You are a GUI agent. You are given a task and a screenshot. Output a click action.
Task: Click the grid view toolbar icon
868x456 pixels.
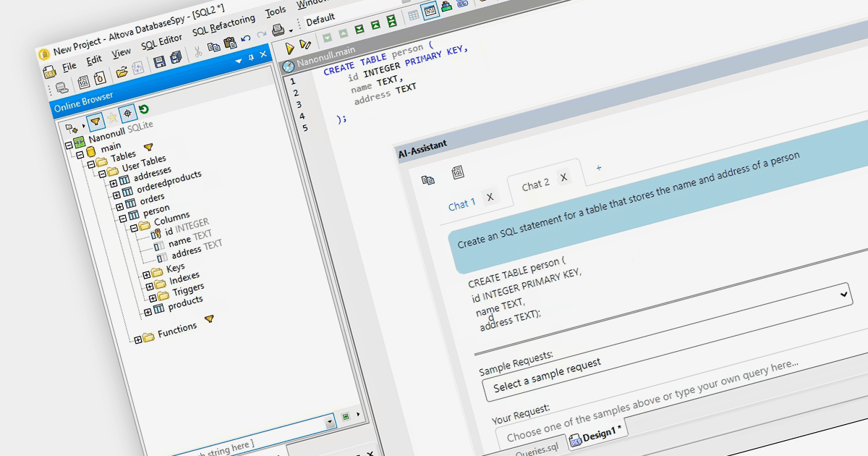tap(414, 14)
